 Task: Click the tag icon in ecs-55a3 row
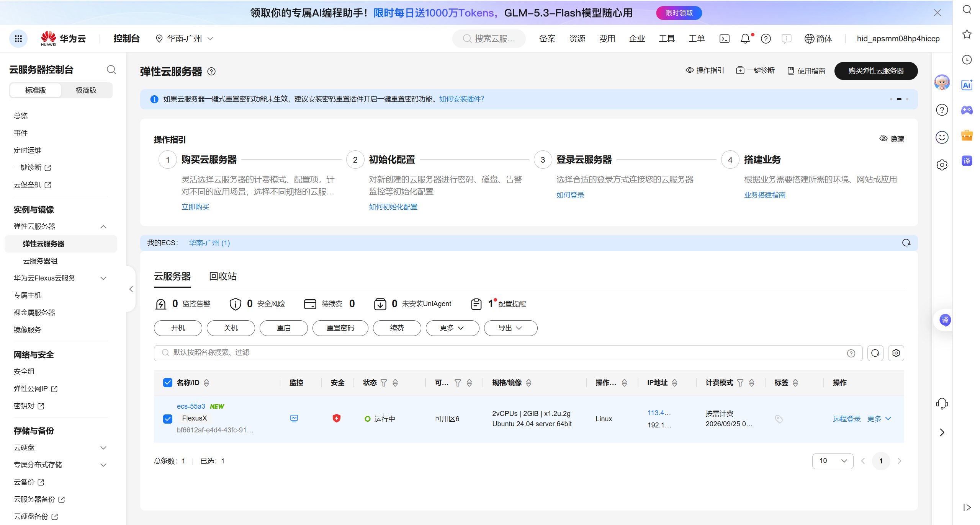(x=779, y=419)
